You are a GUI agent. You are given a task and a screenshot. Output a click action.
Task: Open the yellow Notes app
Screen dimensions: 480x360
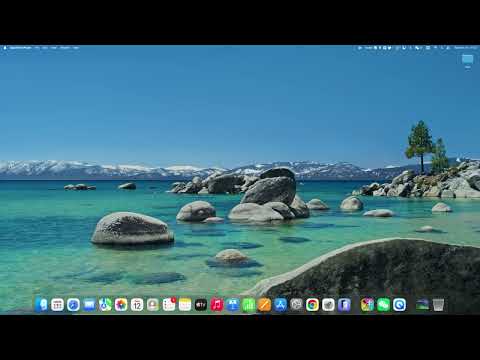[x=185, y=305]
